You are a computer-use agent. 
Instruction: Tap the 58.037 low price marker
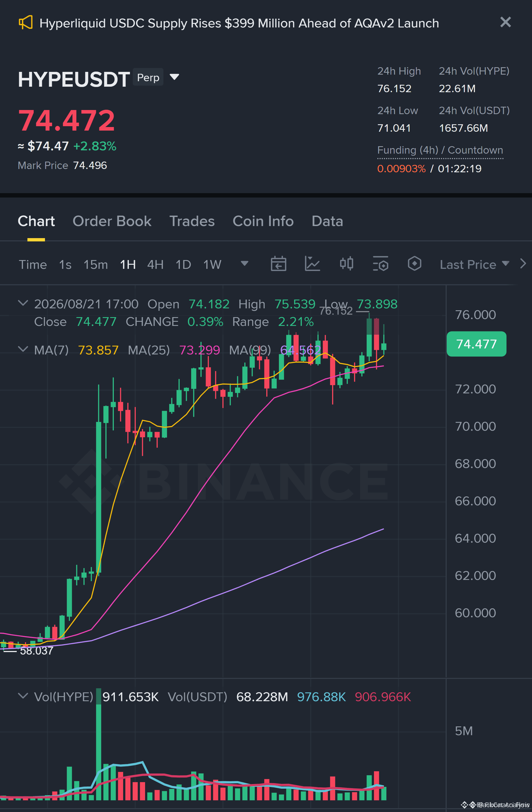pos(36,651)
